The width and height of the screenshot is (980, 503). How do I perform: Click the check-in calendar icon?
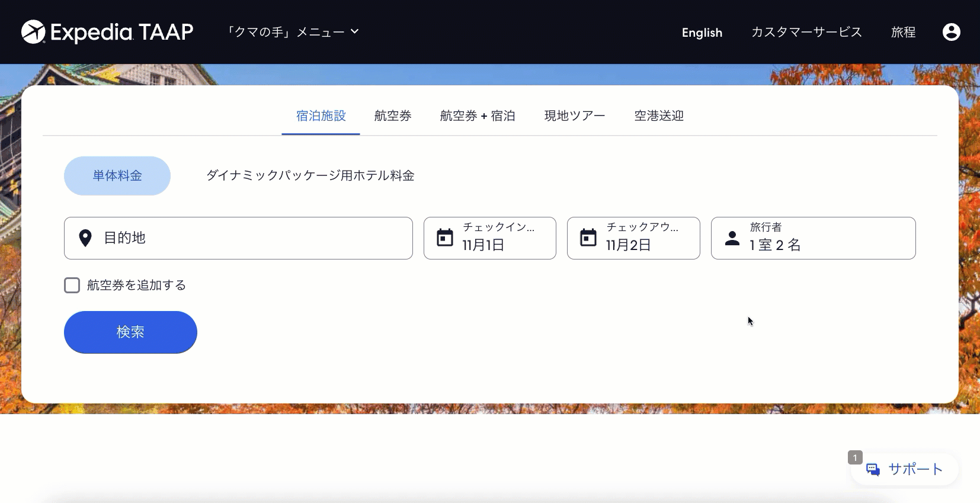(x=445, y=238)
